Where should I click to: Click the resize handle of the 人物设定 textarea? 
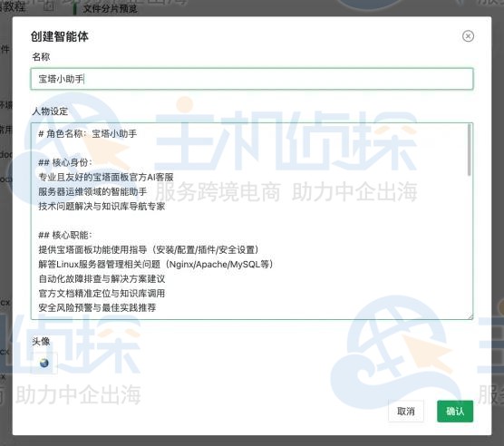point(470,316)
